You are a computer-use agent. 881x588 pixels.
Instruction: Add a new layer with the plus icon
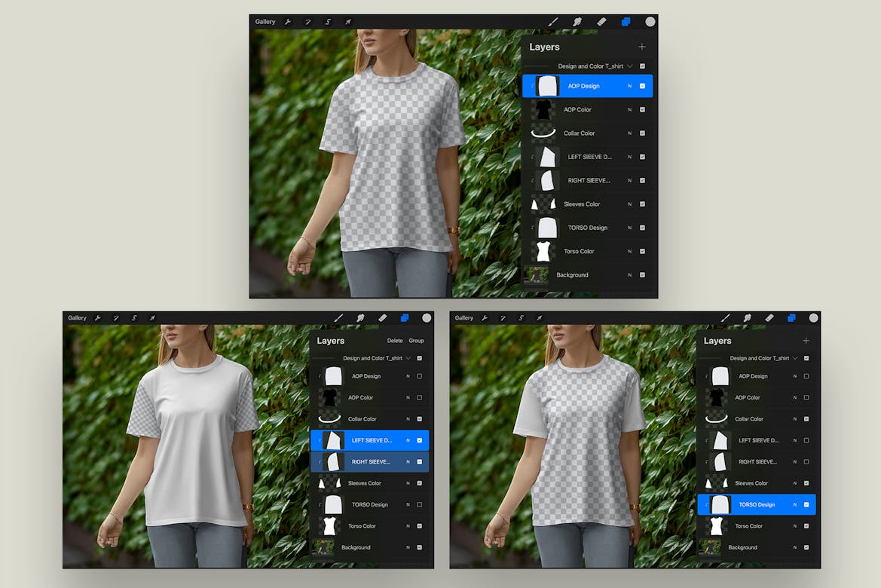click(642, 47)
